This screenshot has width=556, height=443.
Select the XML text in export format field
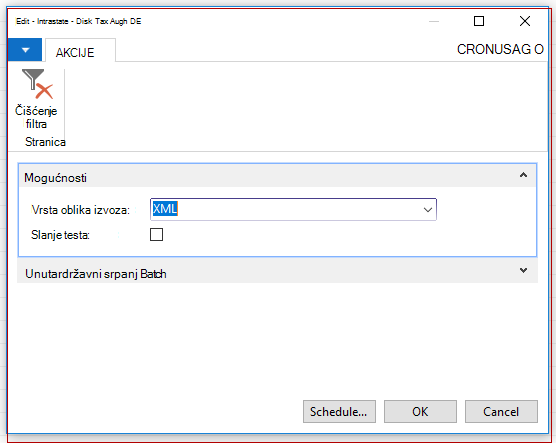coord(165,209)
